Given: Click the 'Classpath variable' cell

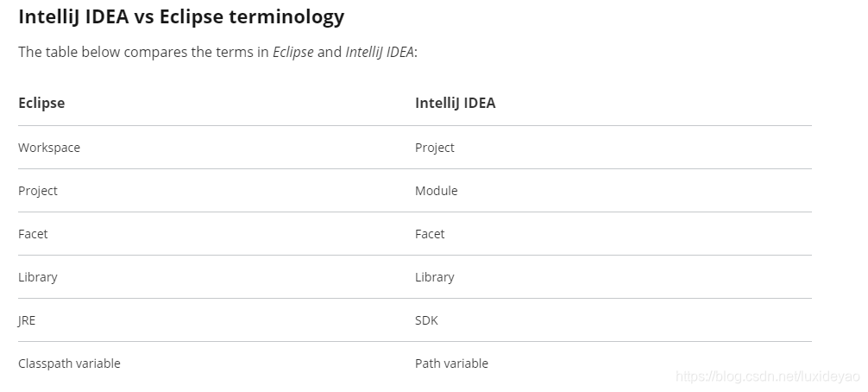Looking at the screenshot, I should pos(69,364).
